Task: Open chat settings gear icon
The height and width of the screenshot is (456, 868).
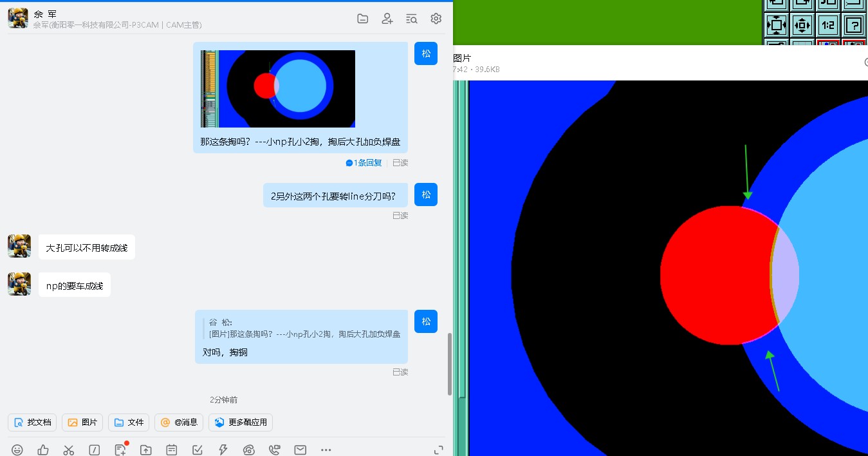Action: tap(436, 19)
